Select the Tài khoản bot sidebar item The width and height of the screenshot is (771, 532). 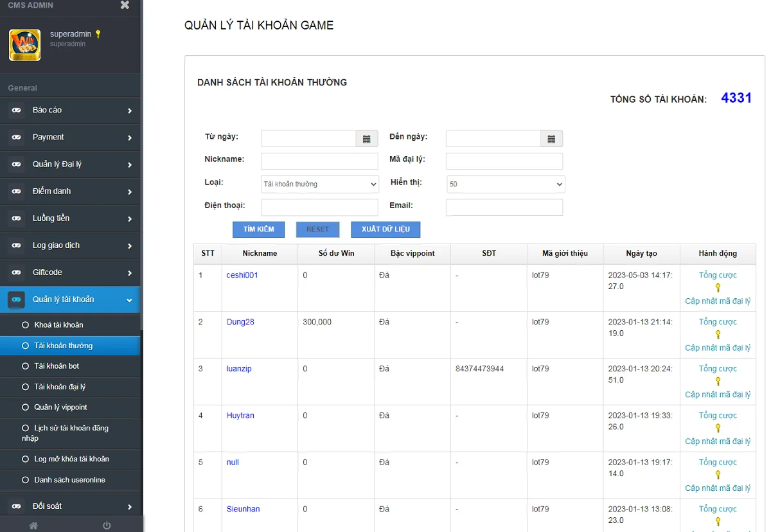(x=57, y=366)
